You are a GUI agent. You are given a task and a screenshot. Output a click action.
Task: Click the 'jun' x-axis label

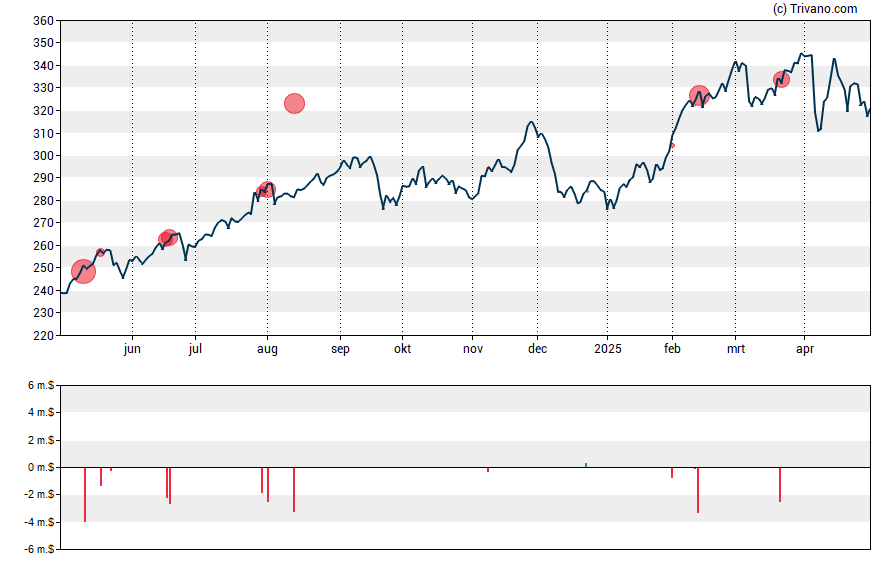[x=132, y=349]
